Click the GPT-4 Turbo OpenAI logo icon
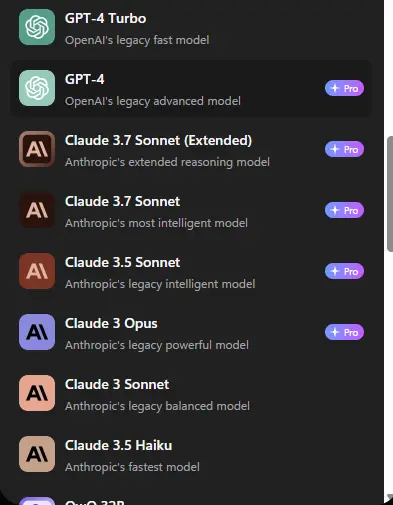 (37, 27)
